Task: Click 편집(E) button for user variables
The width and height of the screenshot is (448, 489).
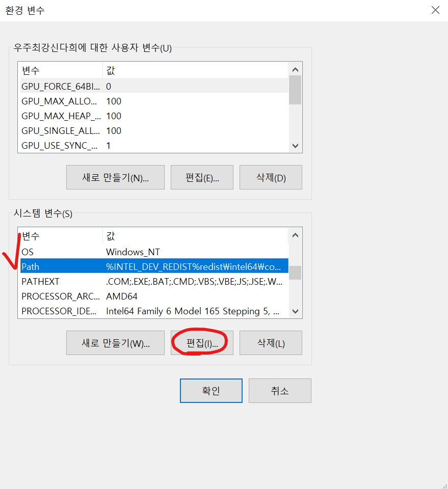Action: [x=202, y=177]
